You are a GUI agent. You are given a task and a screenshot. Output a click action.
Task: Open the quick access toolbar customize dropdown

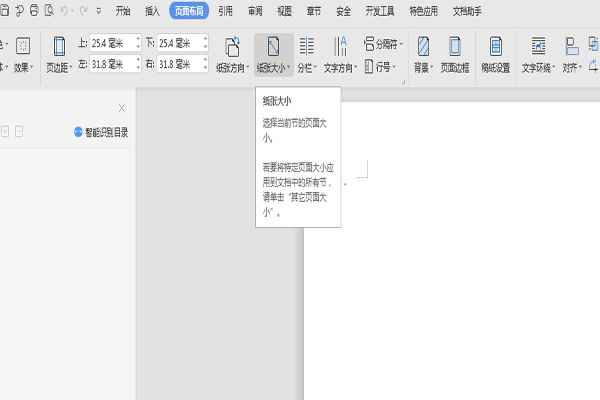tap(99, 11)
